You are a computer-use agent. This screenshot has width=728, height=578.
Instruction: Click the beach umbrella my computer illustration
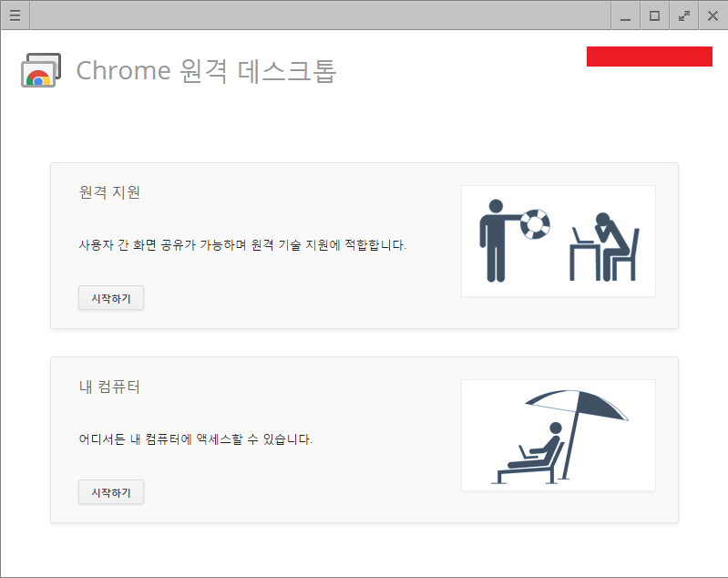click(x=558, y=436)
